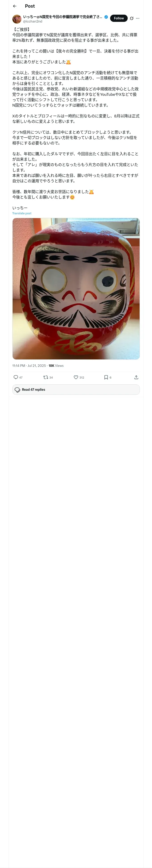152x868 pixels.
Task: Open the three-dot more options menu
Action: (138, 18)
